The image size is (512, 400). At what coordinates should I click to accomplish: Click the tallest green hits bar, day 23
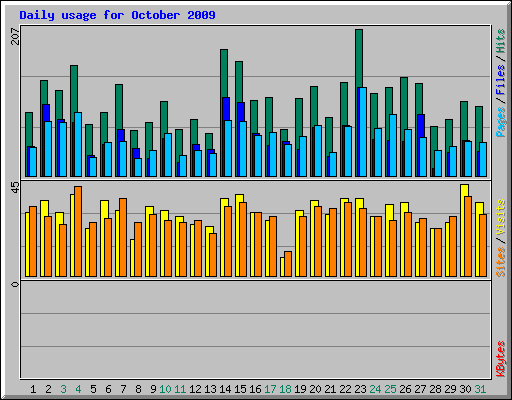(x=359, y=58)
